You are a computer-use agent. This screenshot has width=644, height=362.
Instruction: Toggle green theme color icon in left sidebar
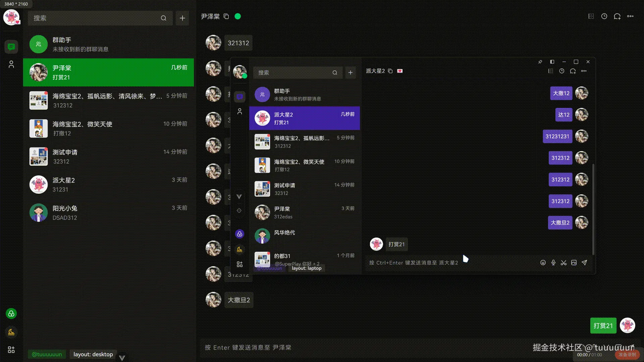pyautogui.click(x=11, y=314)
